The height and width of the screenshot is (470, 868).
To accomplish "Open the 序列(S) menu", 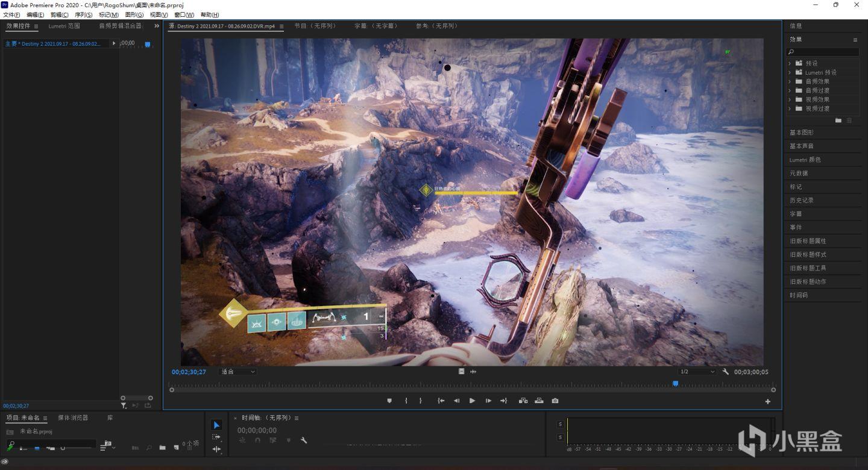I will click(84, 14).
